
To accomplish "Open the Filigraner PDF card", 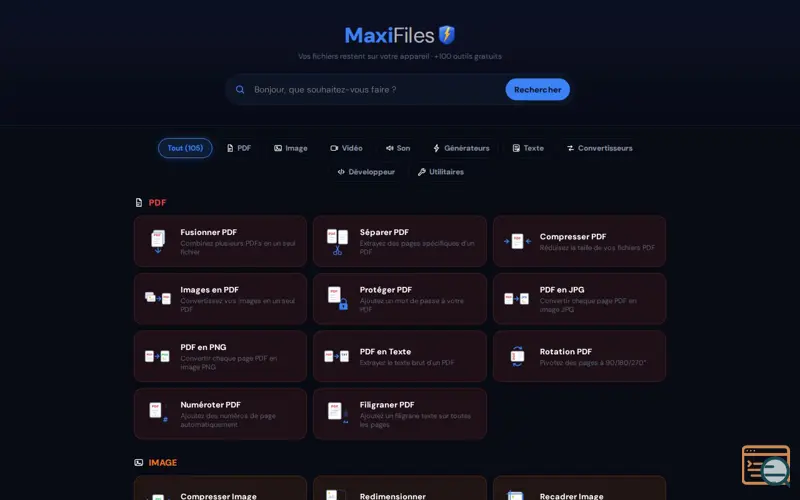I will pyautogui.click(x=400, y=414).
